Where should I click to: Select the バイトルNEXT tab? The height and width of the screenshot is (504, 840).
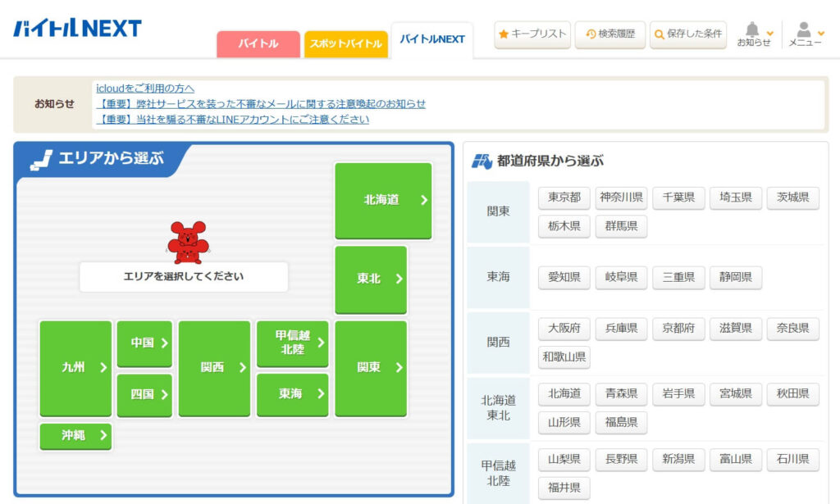pos(432,39)
